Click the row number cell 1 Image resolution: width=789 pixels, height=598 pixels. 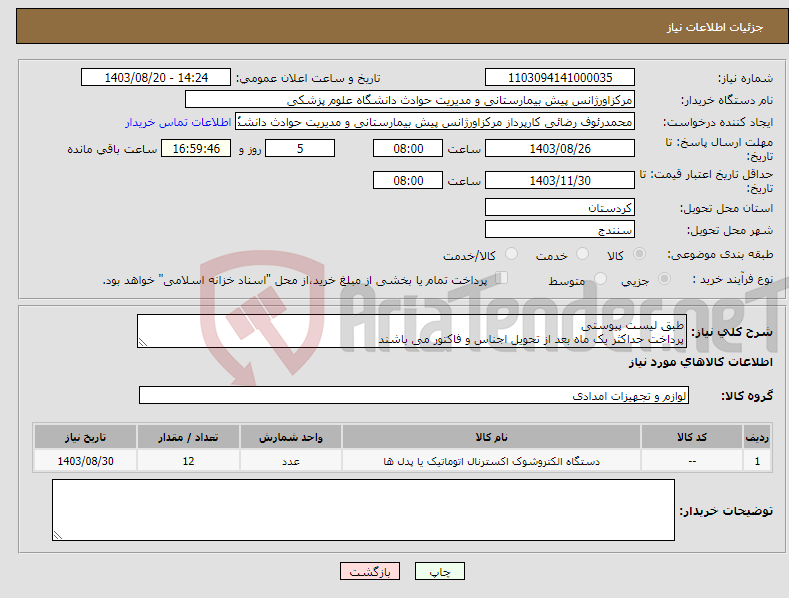757,461
